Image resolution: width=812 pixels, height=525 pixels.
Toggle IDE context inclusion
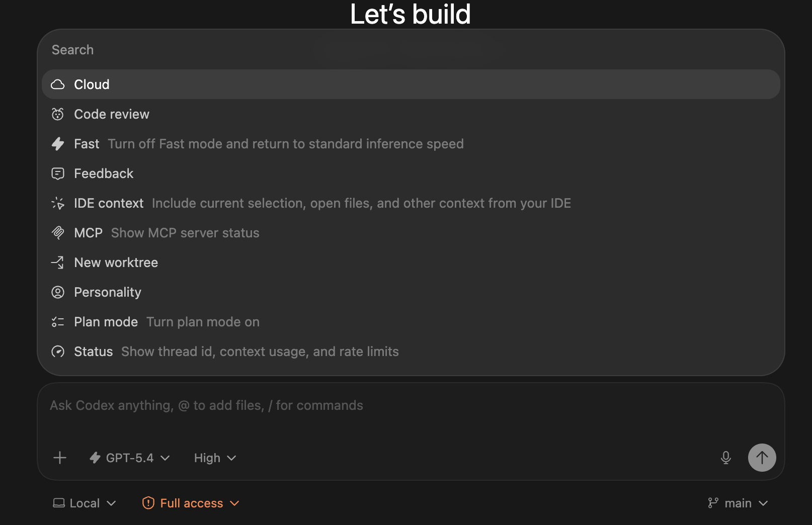point(411,203)
